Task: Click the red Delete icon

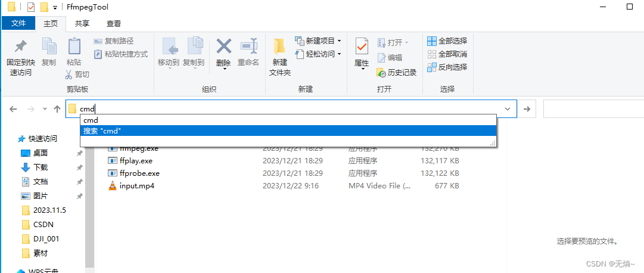Action: 223,47
